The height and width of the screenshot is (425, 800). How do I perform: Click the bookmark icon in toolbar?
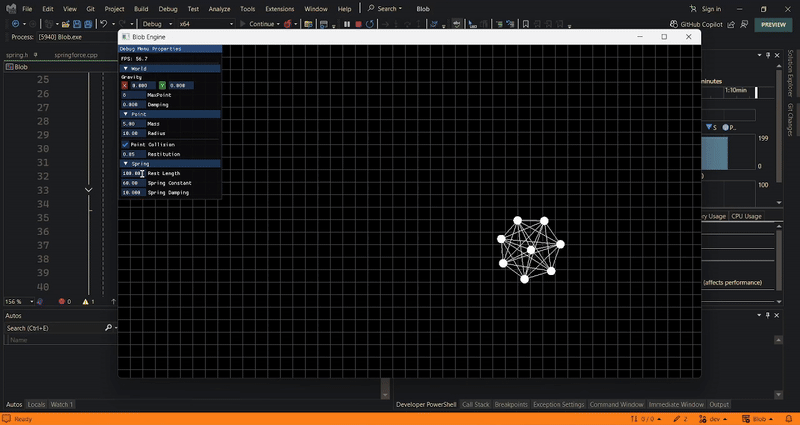click(526, 24)
